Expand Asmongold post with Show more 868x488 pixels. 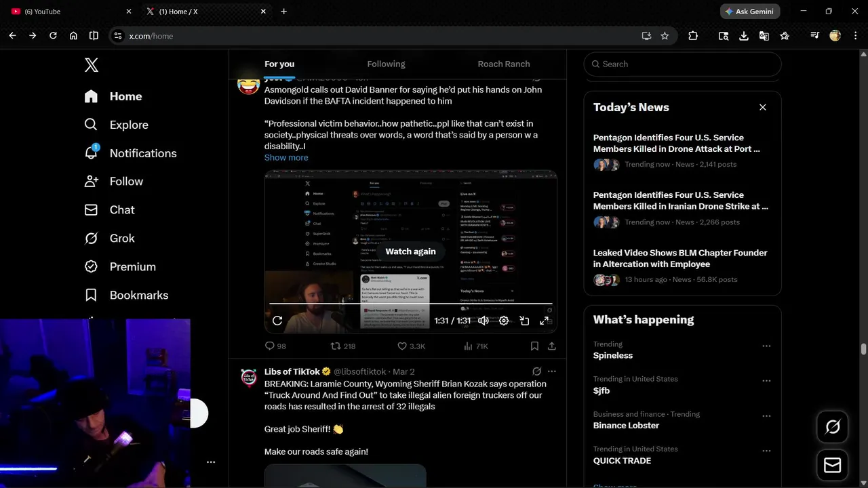coord(286,157)
